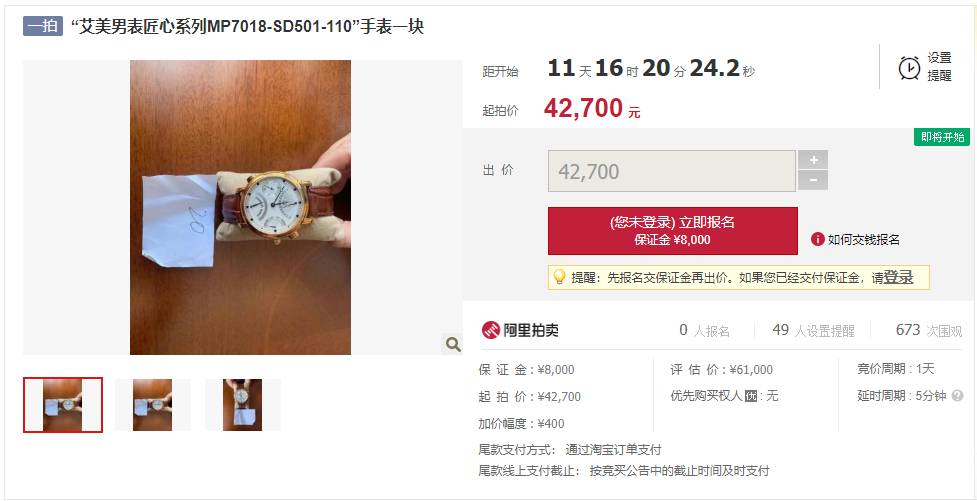Click the 阿里拍卖 logo
The width and height of the screenshot is (977, 501).
[x=520, y=330]
